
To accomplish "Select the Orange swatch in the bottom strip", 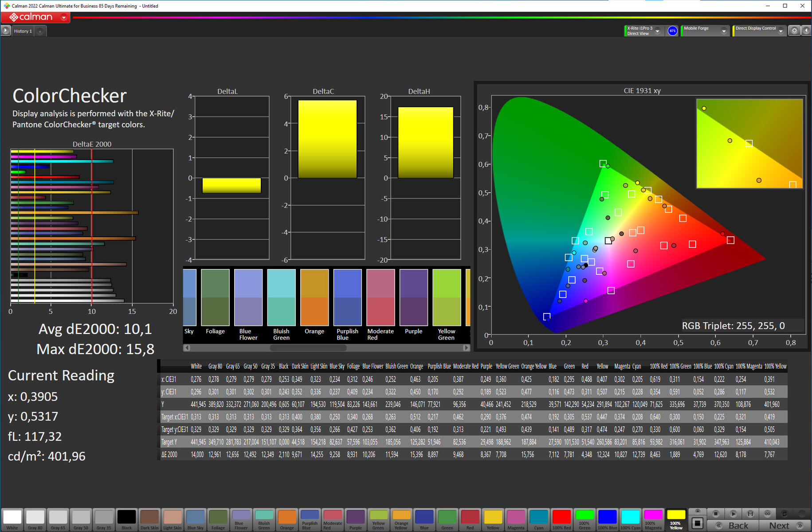I will point(287,520).
